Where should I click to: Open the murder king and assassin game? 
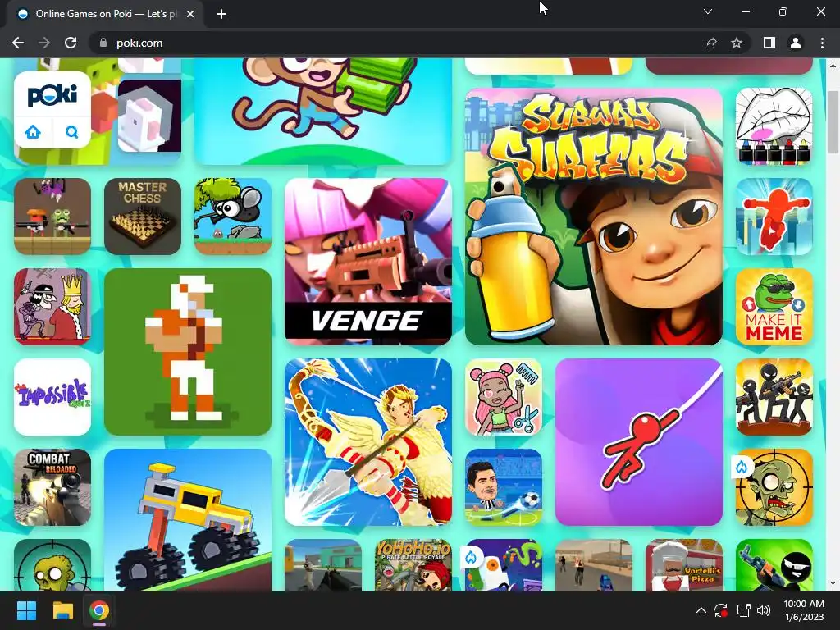[52, 307]
